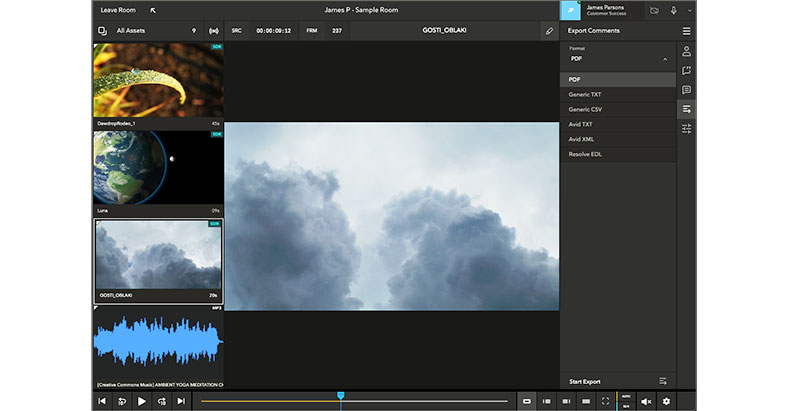Enter fullscreen viewer mode
Screen dimensions: 800x411
(606, 401)
